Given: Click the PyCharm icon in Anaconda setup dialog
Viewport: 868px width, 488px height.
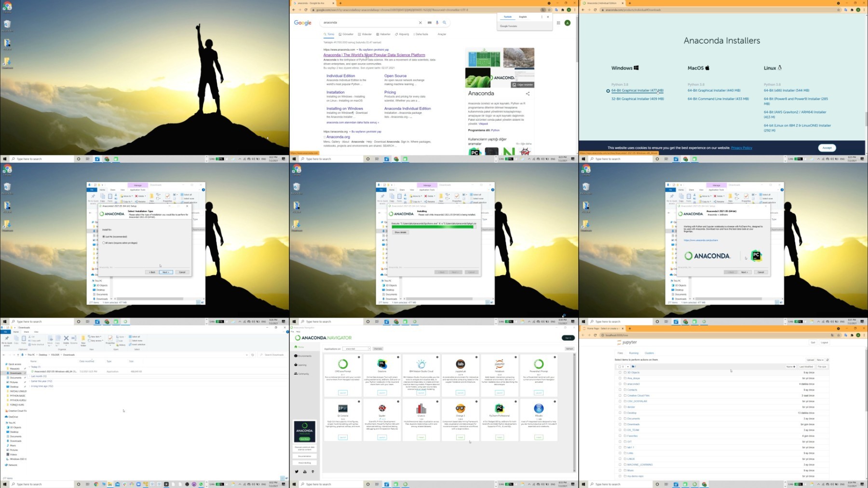Looking at the screenshot, I should coord(756,256).
